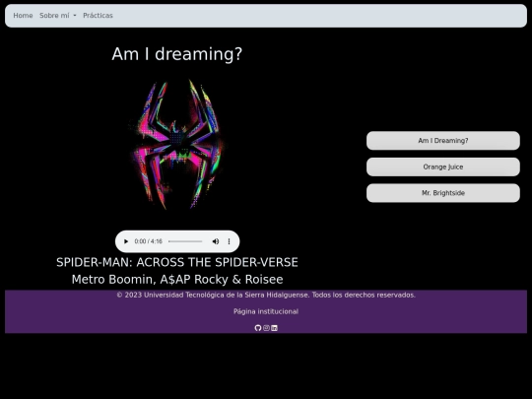The height and width of the screenshot is (399, 532).
Task: Click the artist line 'Metro Boomin, A$AP Rocky & Roisee'
Action: coord(177,279)
